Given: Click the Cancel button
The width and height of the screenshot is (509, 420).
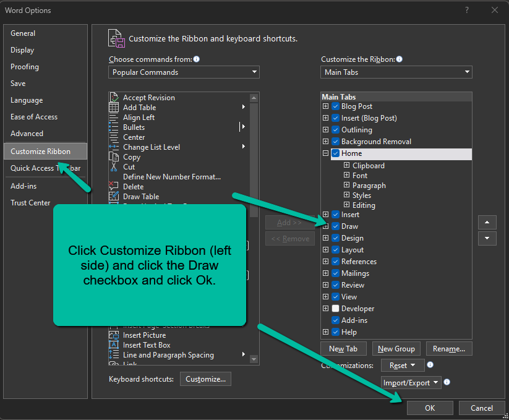Looking at the screenshot, I should tap(482, 408).
